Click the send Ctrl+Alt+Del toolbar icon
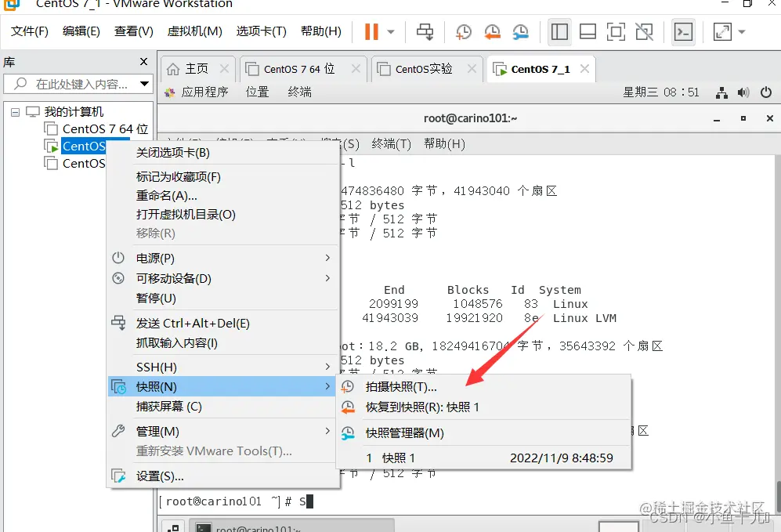The width and height of the screenshot is (781, 532). (425, 32)
